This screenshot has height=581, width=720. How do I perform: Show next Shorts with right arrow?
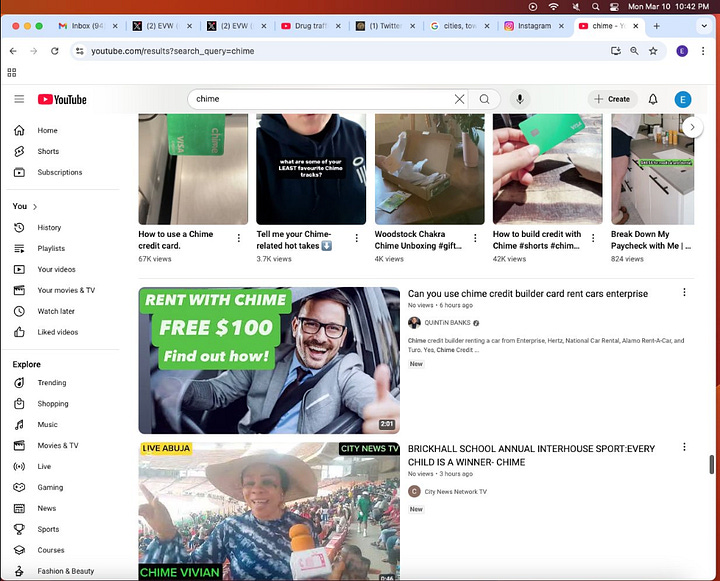click(x=692, y=127)
